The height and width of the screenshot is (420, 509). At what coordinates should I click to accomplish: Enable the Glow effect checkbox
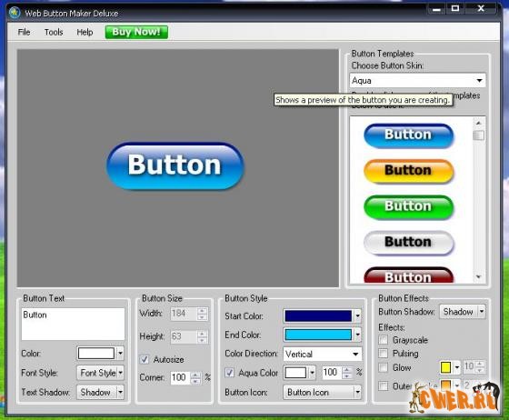[x=383, y=367]
